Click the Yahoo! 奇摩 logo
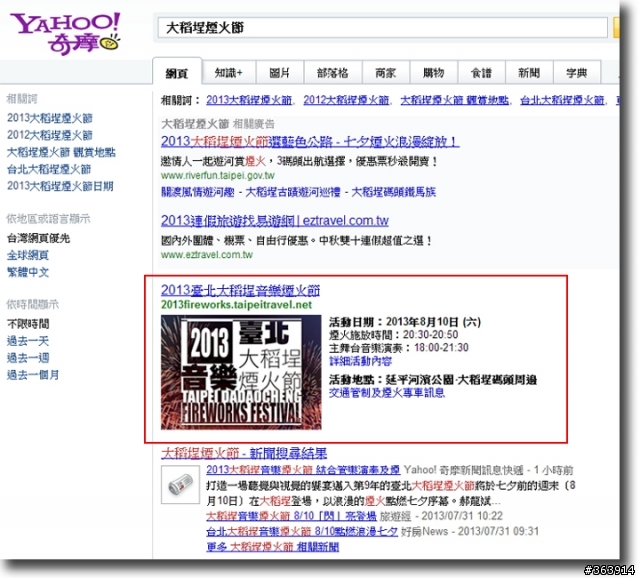The image size is (640, 578). point(65,33)
